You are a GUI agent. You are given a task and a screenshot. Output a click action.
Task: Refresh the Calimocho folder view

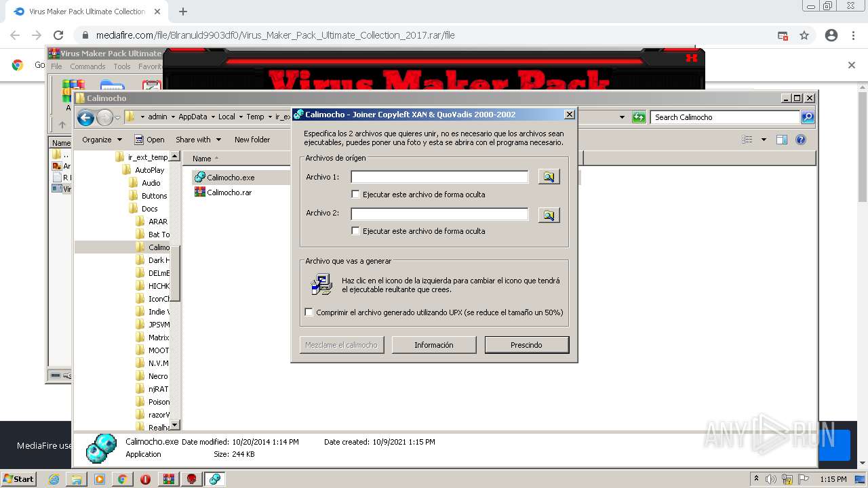click(x=639, y=117)
